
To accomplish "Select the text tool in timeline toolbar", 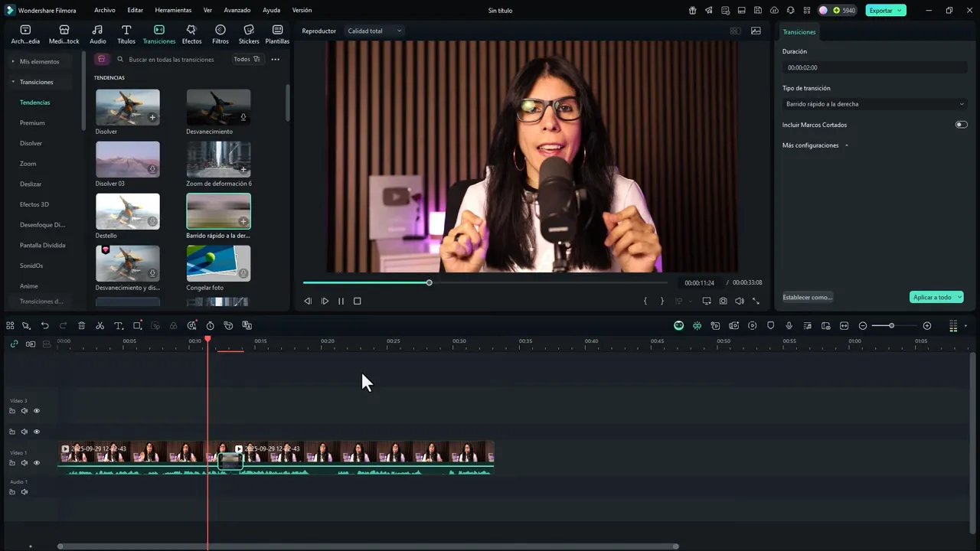I will coord(119,326).
